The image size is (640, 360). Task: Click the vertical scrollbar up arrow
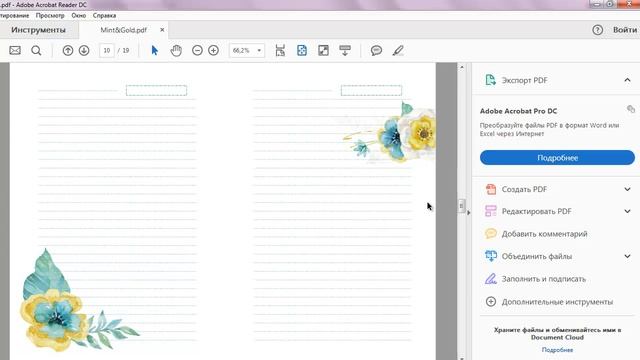462,67
